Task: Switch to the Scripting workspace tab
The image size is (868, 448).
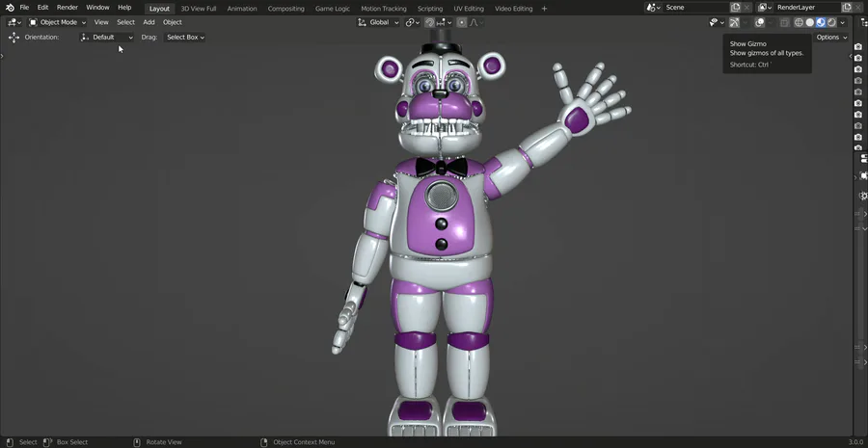Action: (430, 9)
